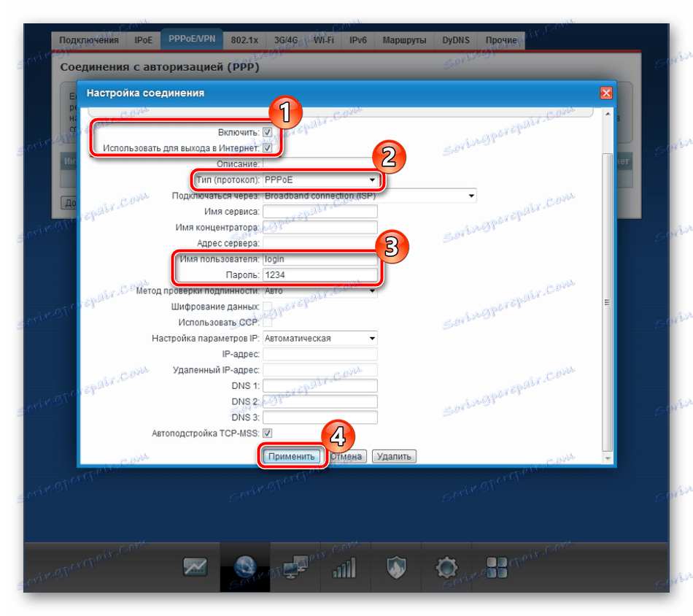This screenshot has height=616, width=693.
Task: Click the dialog scrollbar up arrow
Action: pos(608,114)
